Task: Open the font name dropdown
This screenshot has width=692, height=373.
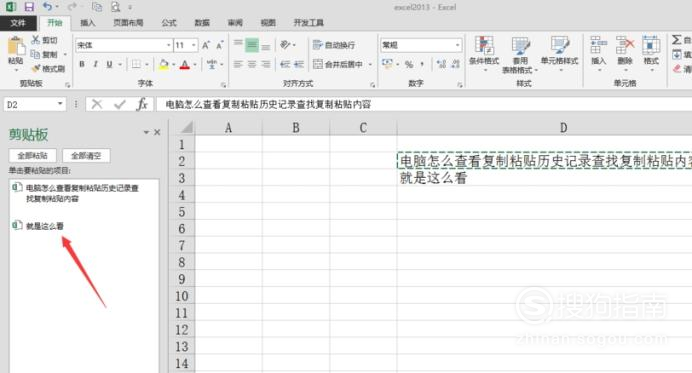Action: (x=169, y=45)
